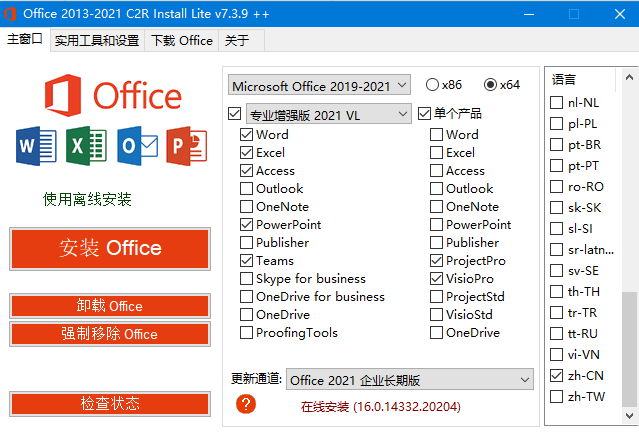This screenshot has width=639, height=434.
Task: Open the Microsoft Office 2019-2021 version dropdown
Action: pos(319,85)
